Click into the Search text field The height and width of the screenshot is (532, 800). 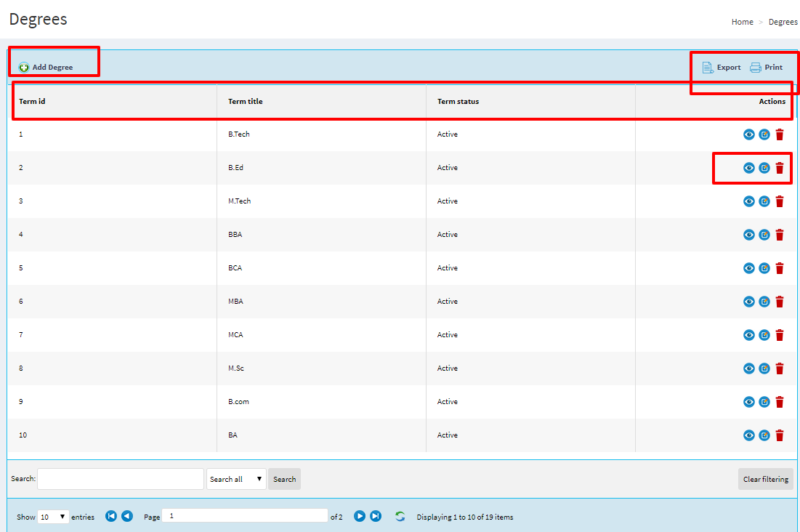[121, 479]
